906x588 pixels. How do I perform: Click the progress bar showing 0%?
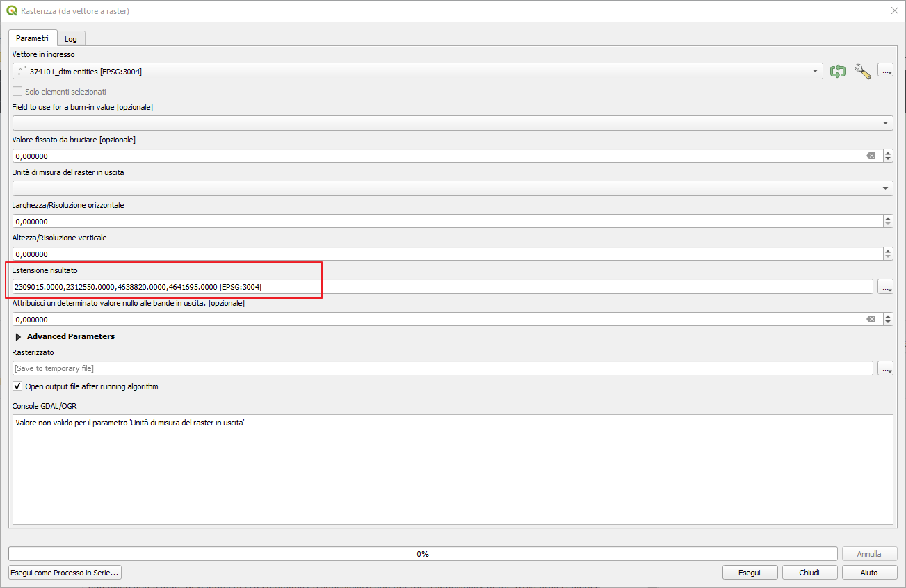click(x=423, y=554)
